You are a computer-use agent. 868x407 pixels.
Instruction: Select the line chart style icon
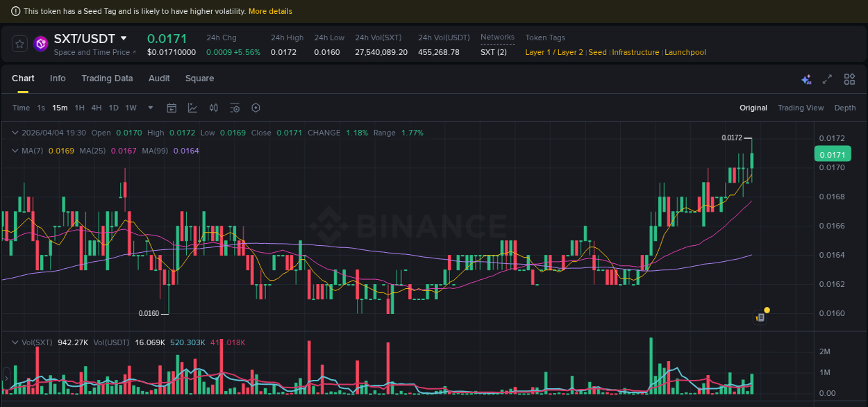pyautogui.click(x=192, y=108)
